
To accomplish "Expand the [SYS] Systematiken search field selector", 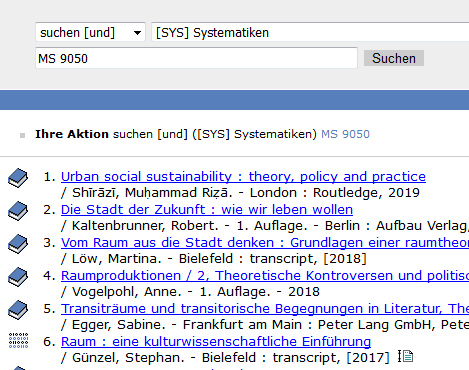I will tap(310, 32).
